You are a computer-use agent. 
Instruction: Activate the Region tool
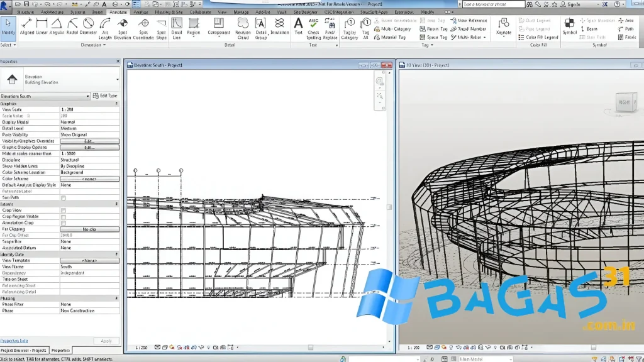194,28
